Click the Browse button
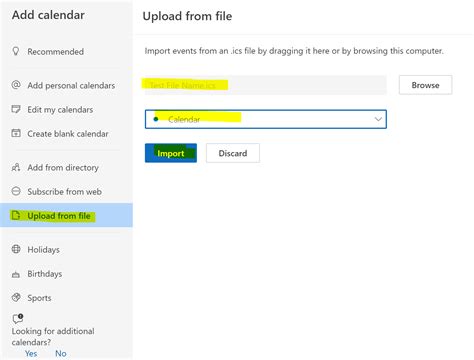474x360 pixels. [x=425, y=85]
